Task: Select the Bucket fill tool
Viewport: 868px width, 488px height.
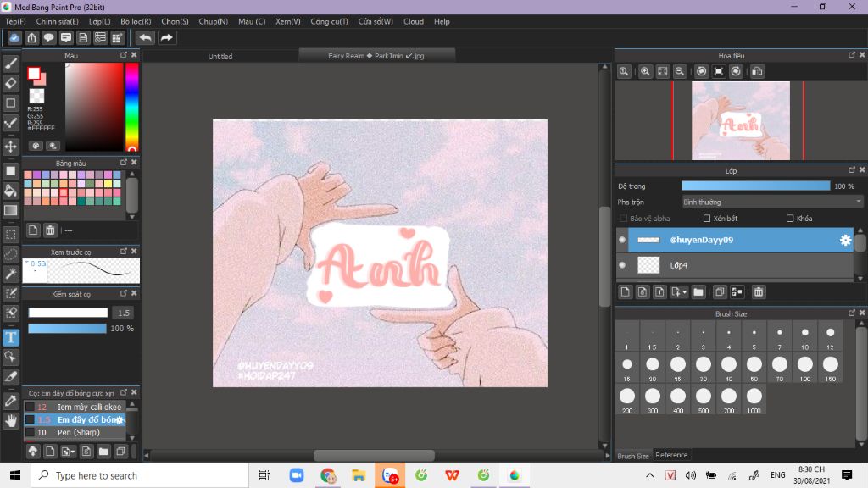Action: coord(10,191)
